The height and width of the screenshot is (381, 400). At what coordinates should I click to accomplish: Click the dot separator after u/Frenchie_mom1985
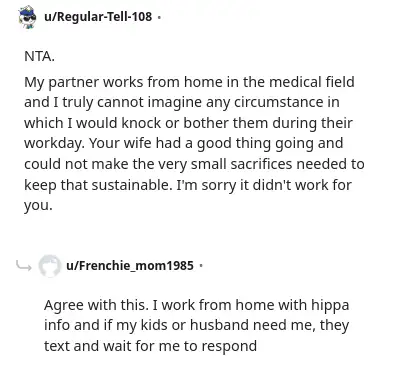[201, 266]
